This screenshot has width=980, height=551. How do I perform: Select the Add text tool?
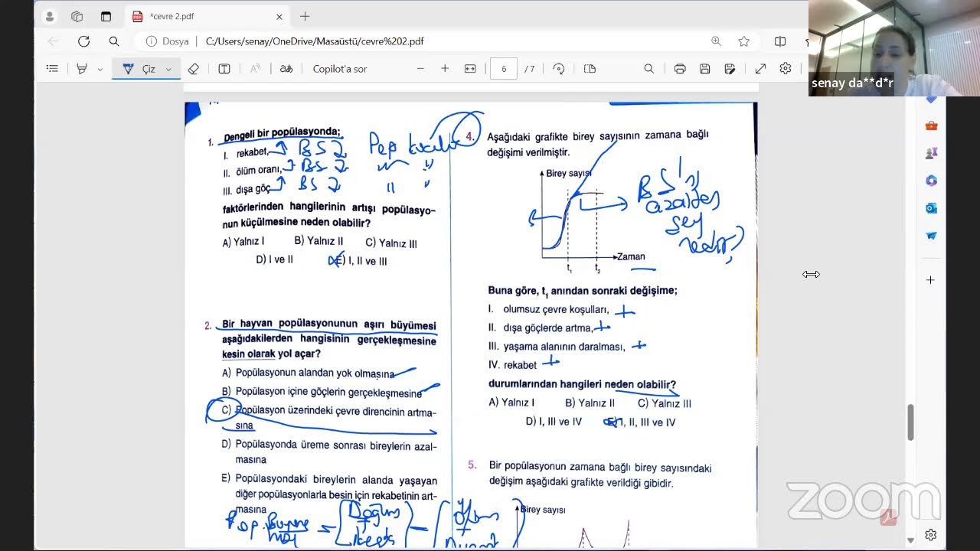pos(224,69)
